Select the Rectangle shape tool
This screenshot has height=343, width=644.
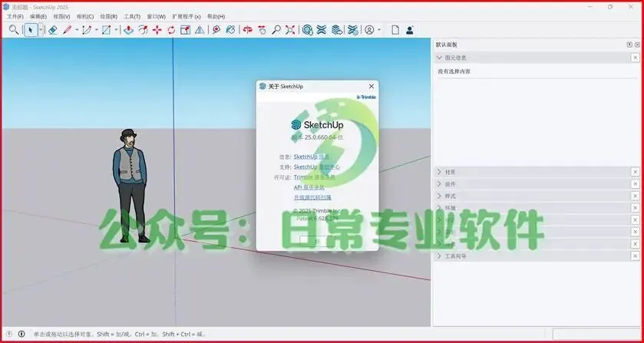click(107, 30)
